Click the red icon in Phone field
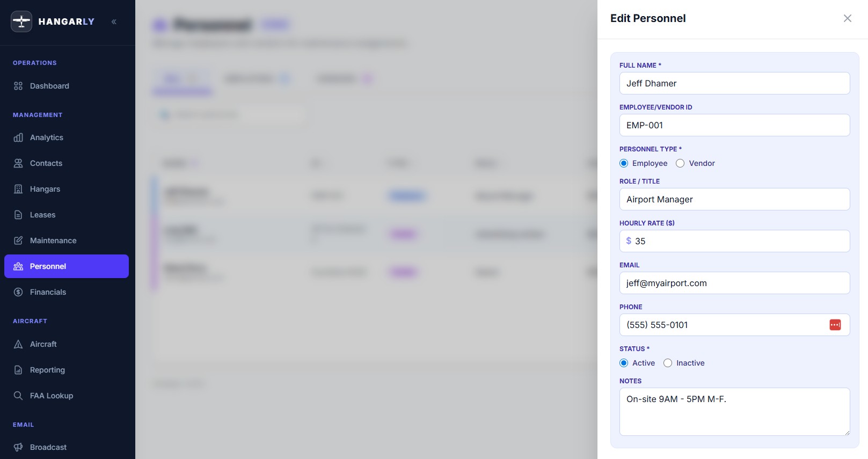 [x=835, y=325]
